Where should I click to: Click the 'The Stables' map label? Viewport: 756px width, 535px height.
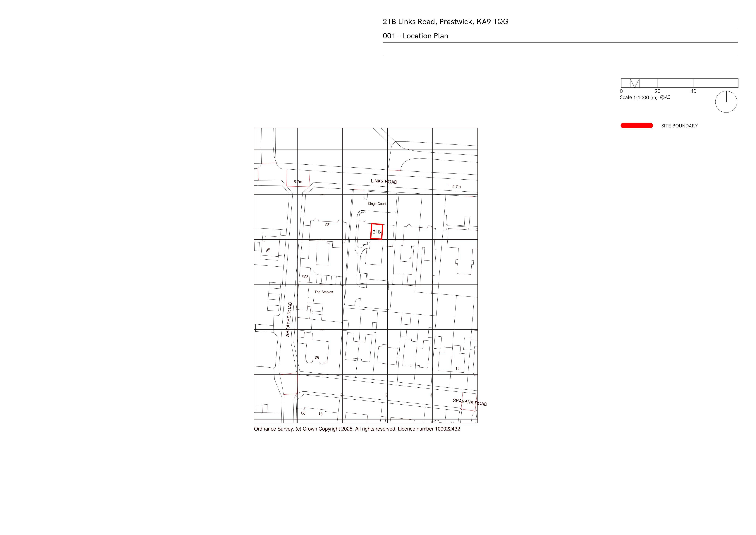pos(324,292)
